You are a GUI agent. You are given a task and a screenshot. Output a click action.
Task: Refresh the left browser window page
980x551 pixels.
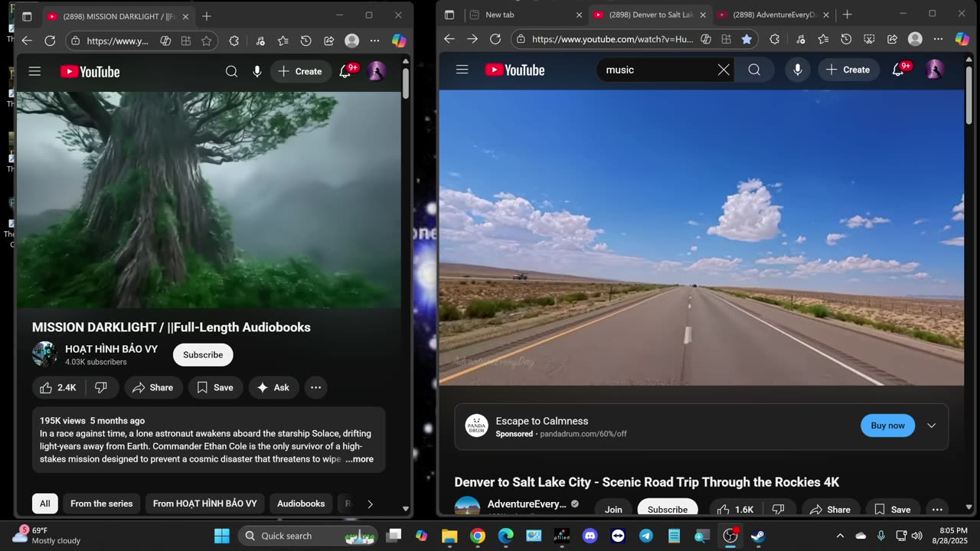50,41
